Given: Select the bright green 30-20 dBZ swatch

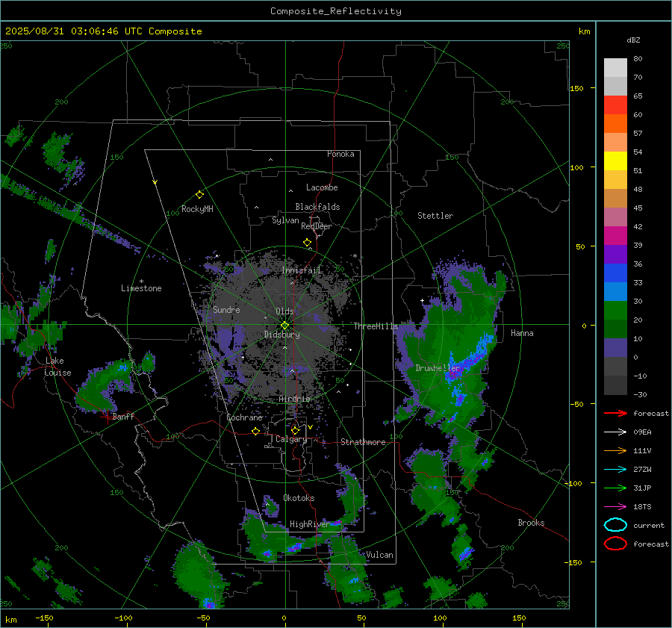Looking at the screenshot, I should [x=615, y=311].
